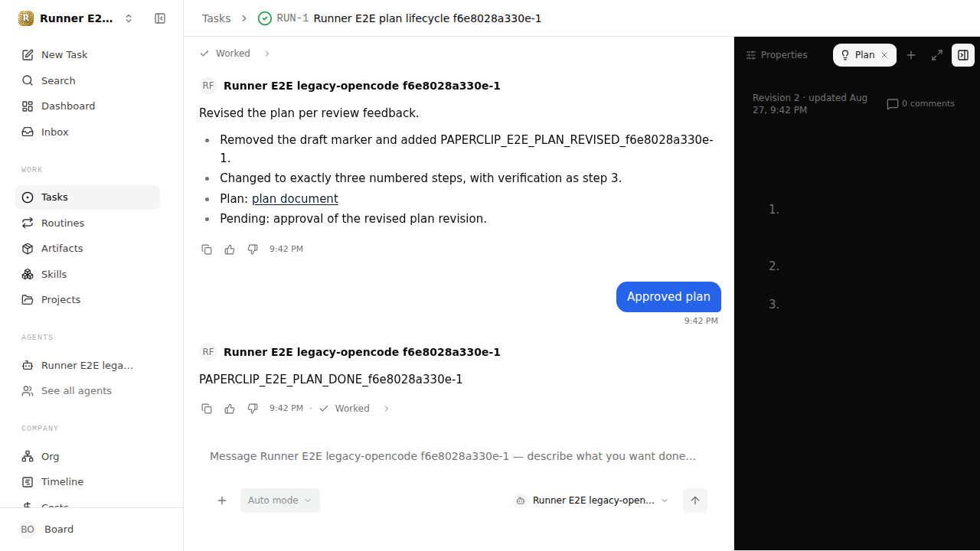
Task: Expand the side panel to fullscreen
Action: 937,55
